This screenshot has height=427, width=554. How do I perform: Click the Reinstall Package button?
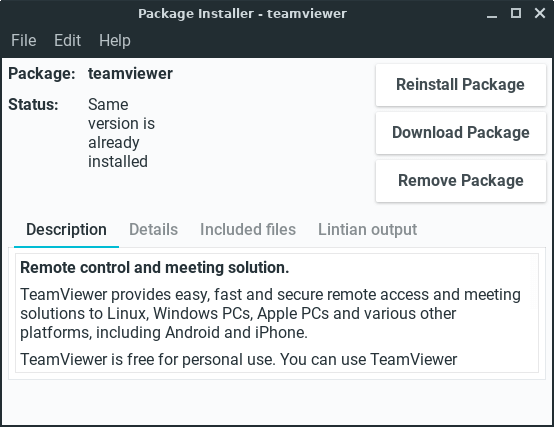tap(461, 85)
